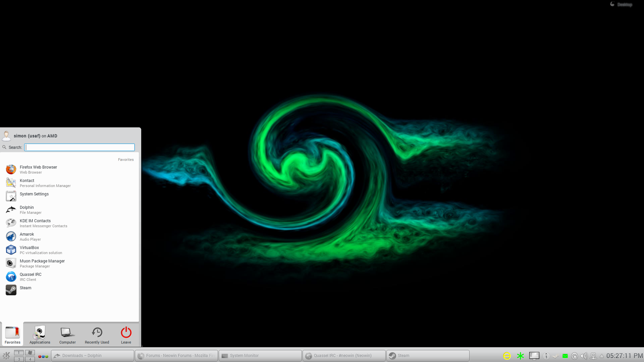Click the Leave power button

pyautogui.click(x=126, y=335)
